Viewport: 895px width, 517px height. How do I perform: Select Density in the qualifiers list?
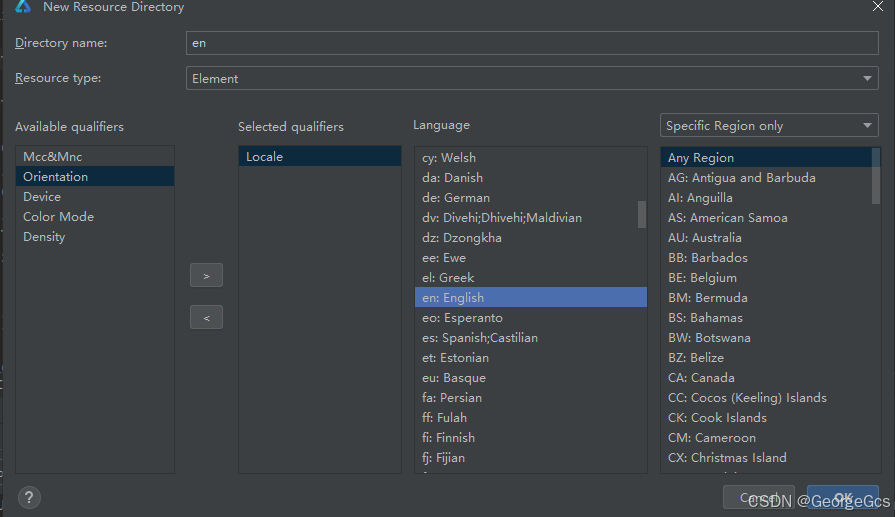[44, 237]
